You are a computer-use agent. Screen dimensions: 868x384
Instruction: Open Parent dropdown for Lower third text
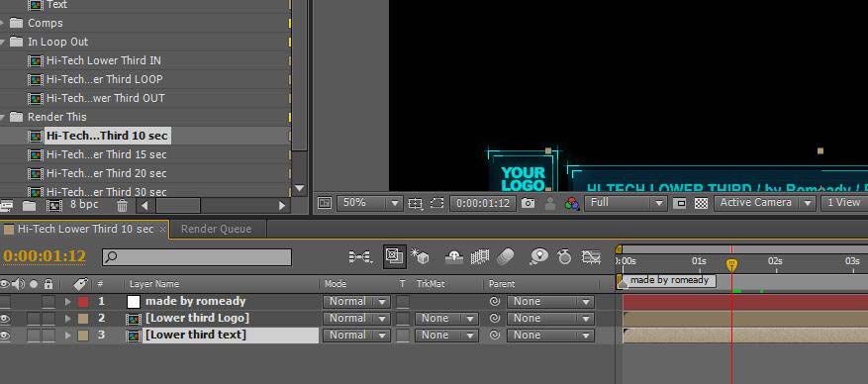tap(550, 335)
